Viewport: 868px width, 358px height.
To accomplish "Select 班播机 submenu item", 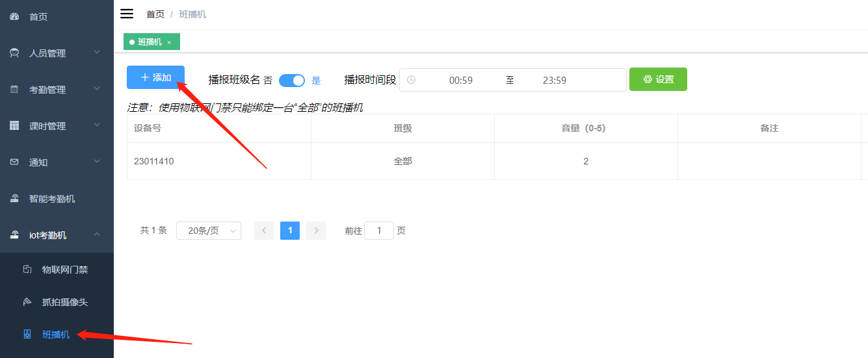I will coord(57,334).
